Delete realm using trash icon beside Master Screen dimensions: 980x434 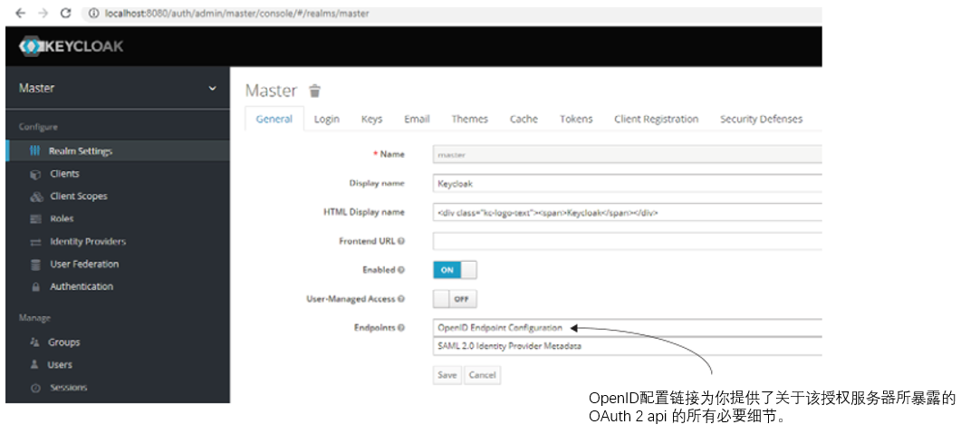click(x=315, y=91)
